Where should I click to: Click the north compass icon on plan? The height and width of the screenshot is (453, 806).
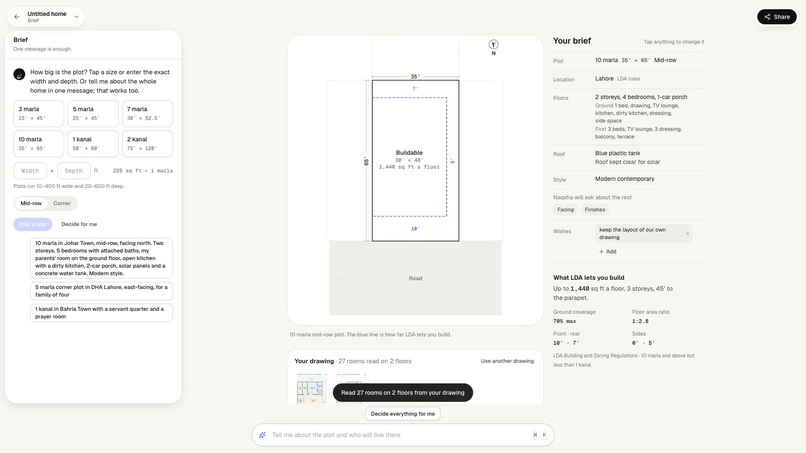493,45
